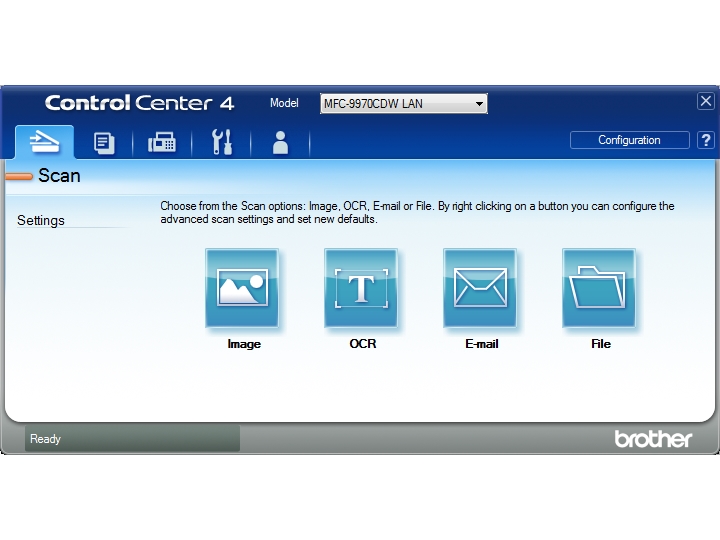Open Help with the question mark button
The height and width of the screenshot is (540, 720).
pos(706,140)
